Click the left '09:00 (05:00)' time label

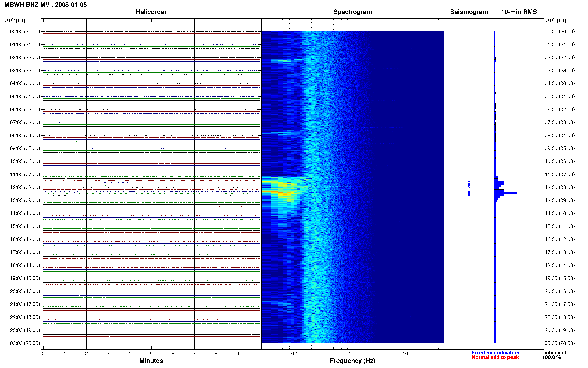point(25,148)
